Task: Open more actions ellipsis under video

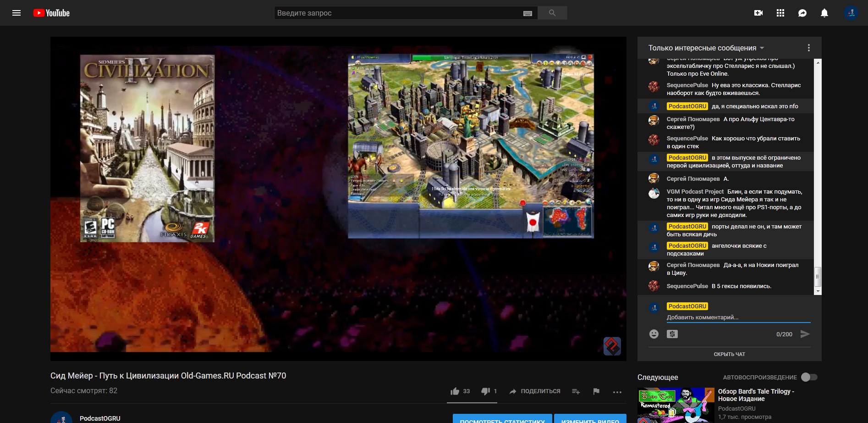Action: tap(617, 392)
